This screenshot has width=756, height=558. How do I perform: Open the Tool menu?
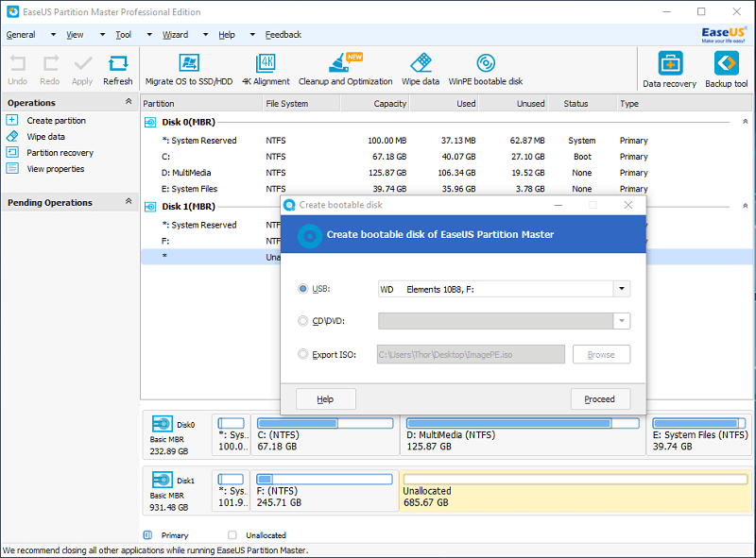(124, 35)
